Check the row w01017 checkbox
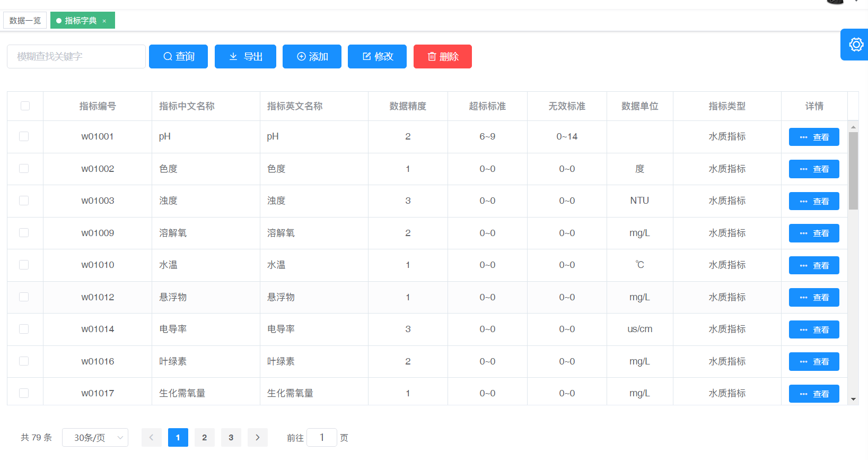868x460 pixels. [x=24, y=393]
